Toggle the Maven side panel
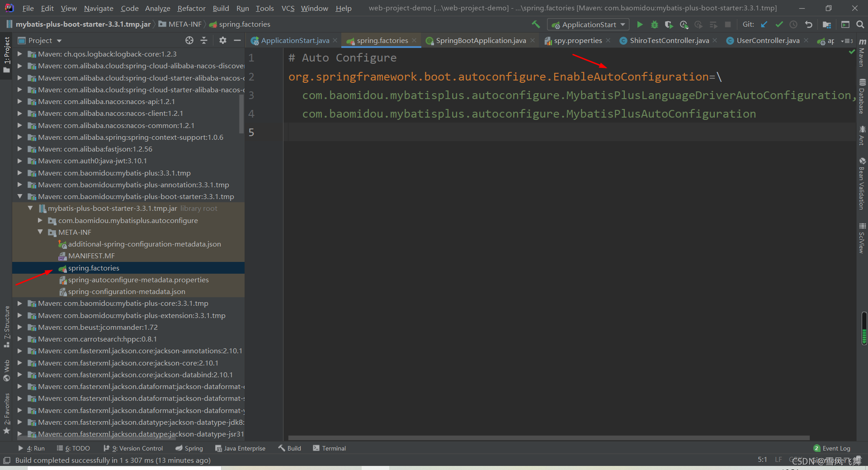The height and width of the screenshot is (470, 868). tap(862, 53)
